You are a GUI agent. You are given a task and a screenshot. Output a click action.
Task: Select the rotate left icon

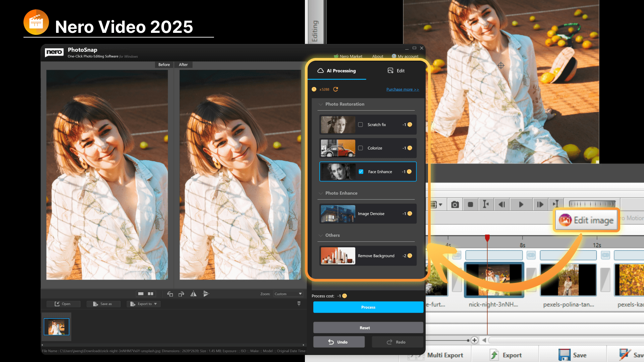(x=170, y=294)
